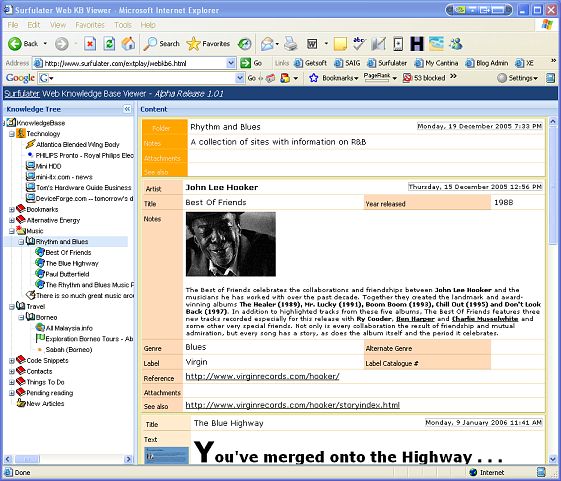The height and width of the screenshot is (481, 561).
Task: Open Google search box dropdown arrow
Action: point(240,78)
